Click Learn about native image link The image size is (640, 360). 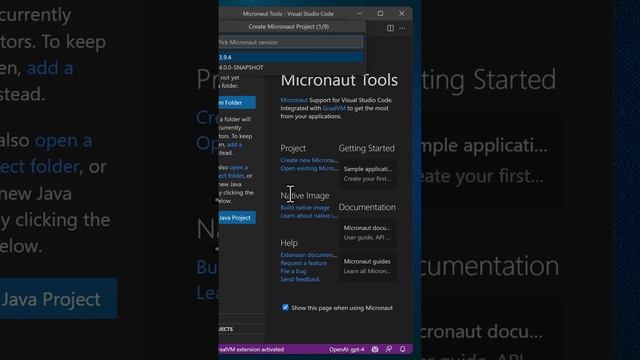[x=308, y=216]
